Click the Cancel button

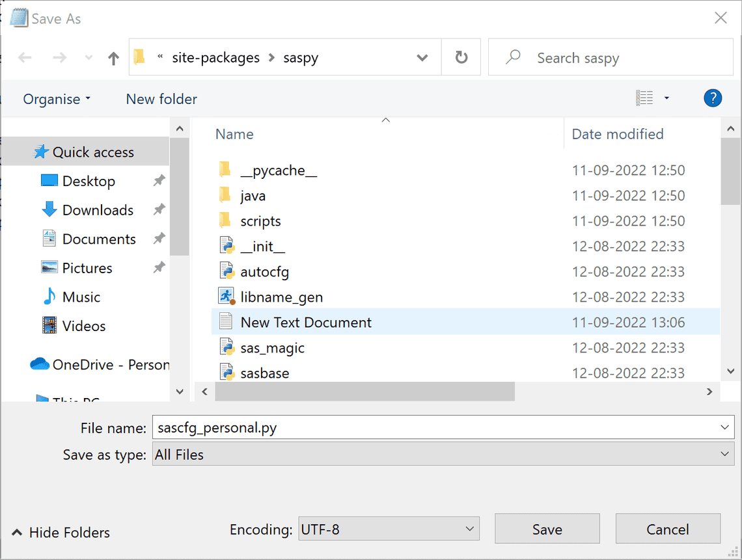(x=667, y=529)
